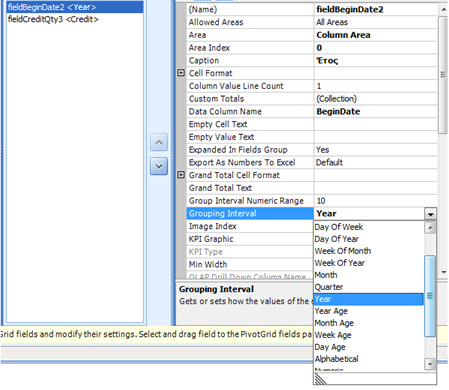
Task: Choose Day Of Week grouping option
Action: point(339,227)
